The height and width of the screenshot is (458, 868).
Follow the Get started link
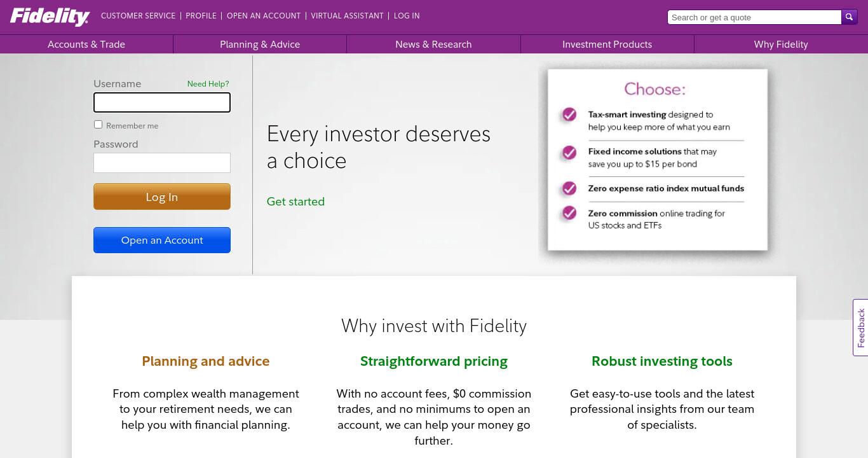tap(295, 202)
